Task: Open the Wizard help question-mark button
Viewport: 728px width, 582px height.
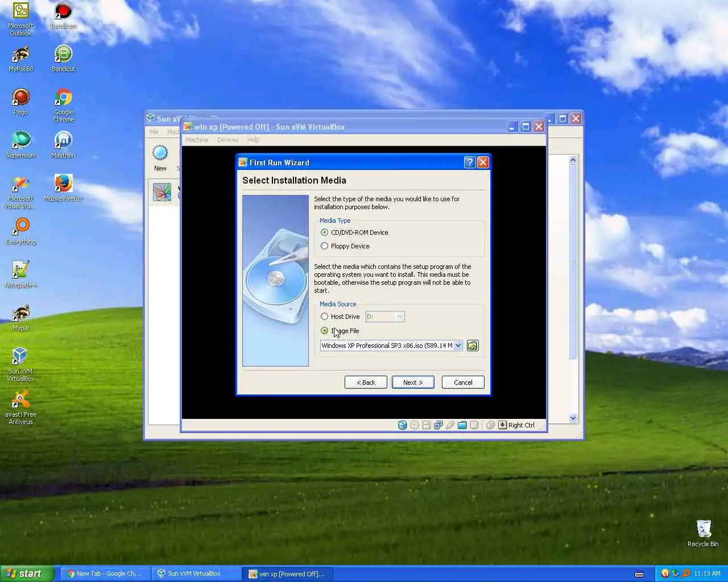Action: coord(470,163)
